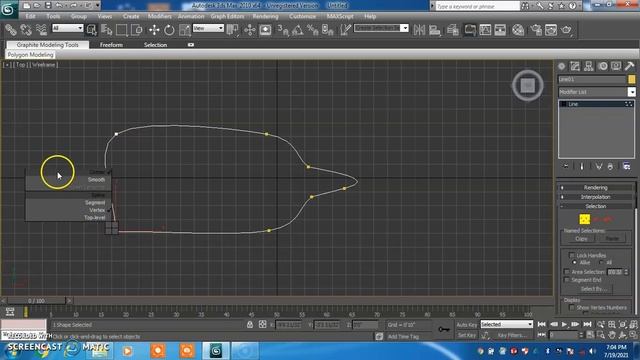Screen dimensions: 640x360
Task: Open the Edit menu
Action: [31, 16]
